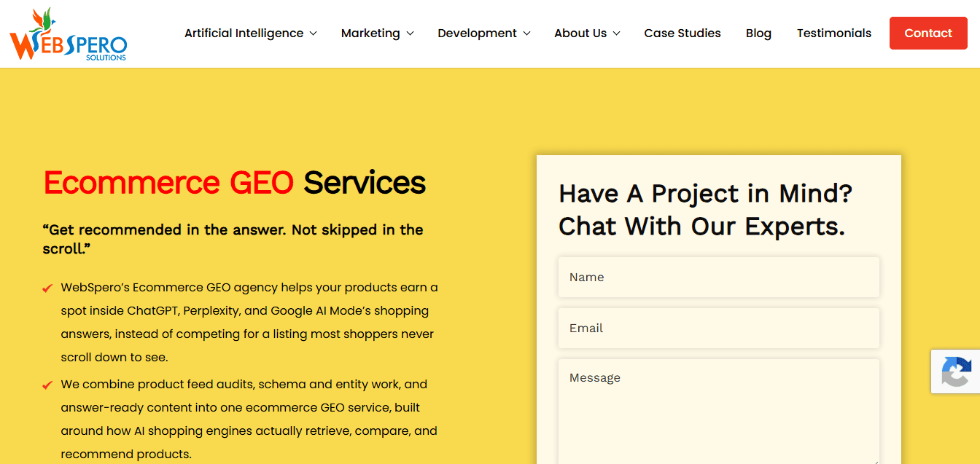Focus the Email input field
The width and height of the screenshot is (980, 464).
(719, 328)
